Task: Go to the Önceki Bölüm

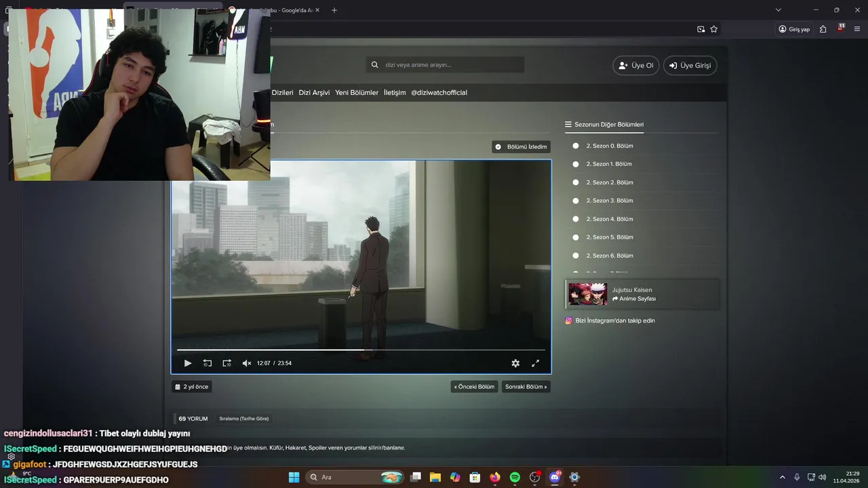Action: (x=474, y=386)
